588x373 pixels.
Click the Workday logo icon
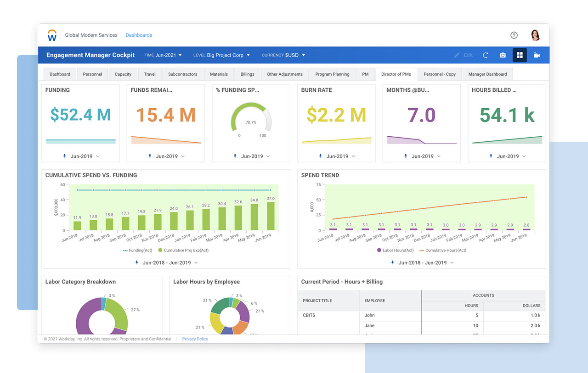(x=52, y=35)
